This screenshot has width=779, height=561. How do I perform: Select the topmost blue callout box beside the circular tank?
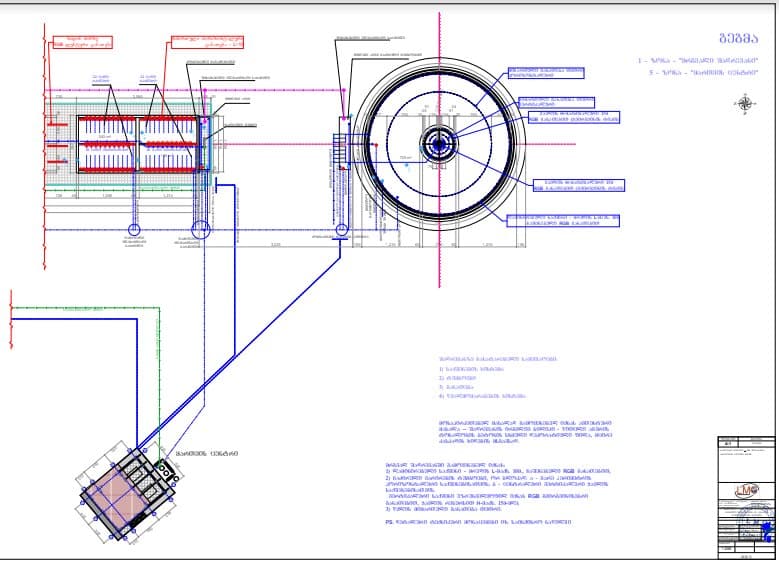tap(548, 72)
